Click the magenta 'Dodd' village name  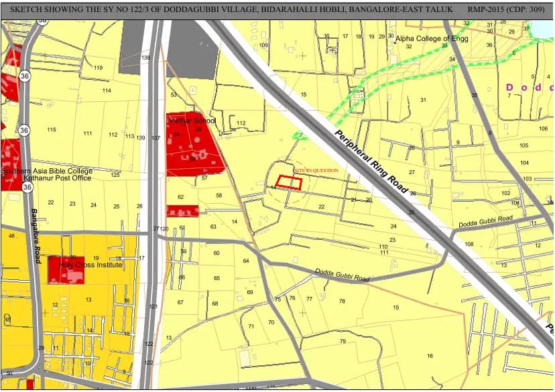(x=530, y=87)
